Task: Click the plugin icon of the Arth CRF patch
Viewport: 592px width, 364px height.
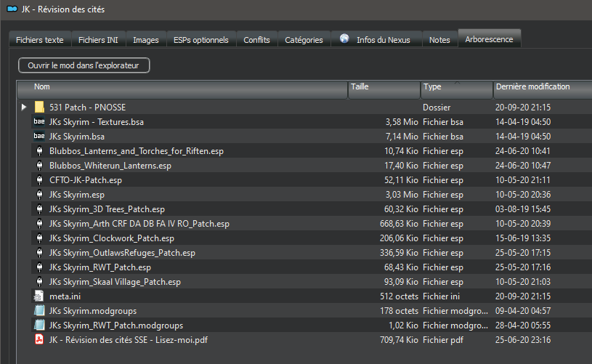Action: 39,224
